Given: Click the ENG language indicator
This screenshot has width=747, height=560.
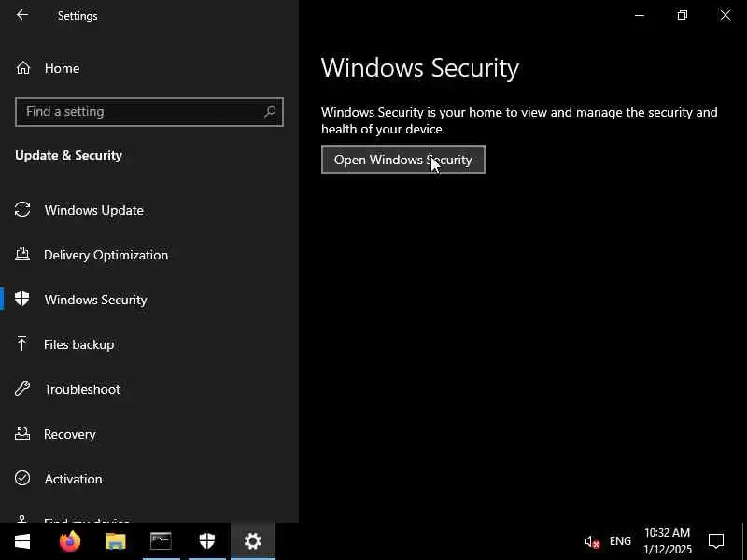Looking at the screenshot, I should click(620, 541).
